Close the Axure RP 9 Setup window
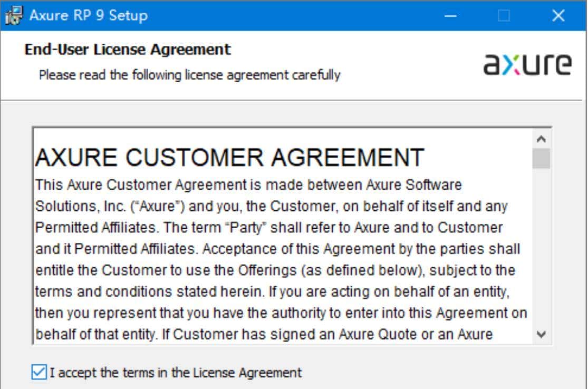The width and height of the screenshot is (588, 389). click(558, 16)
